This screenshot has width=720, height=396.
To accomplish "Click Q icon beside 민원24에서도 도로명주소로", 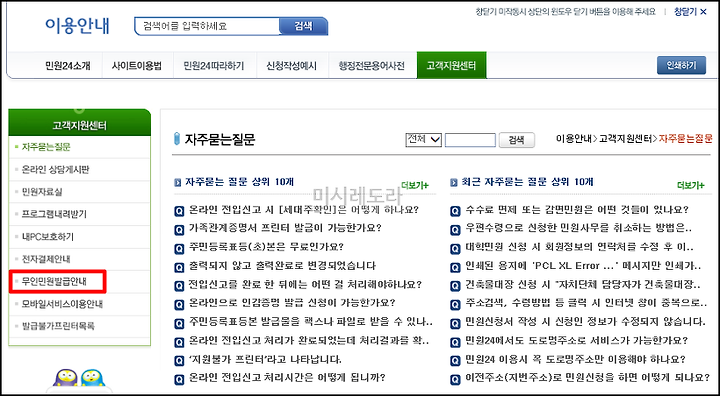I will pos(455,342).
